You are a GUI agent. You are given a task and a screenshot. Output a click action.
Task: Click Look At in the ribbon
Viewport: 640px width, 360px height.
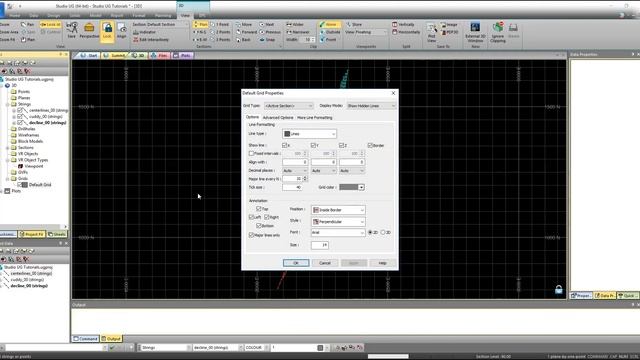[50, 24]
